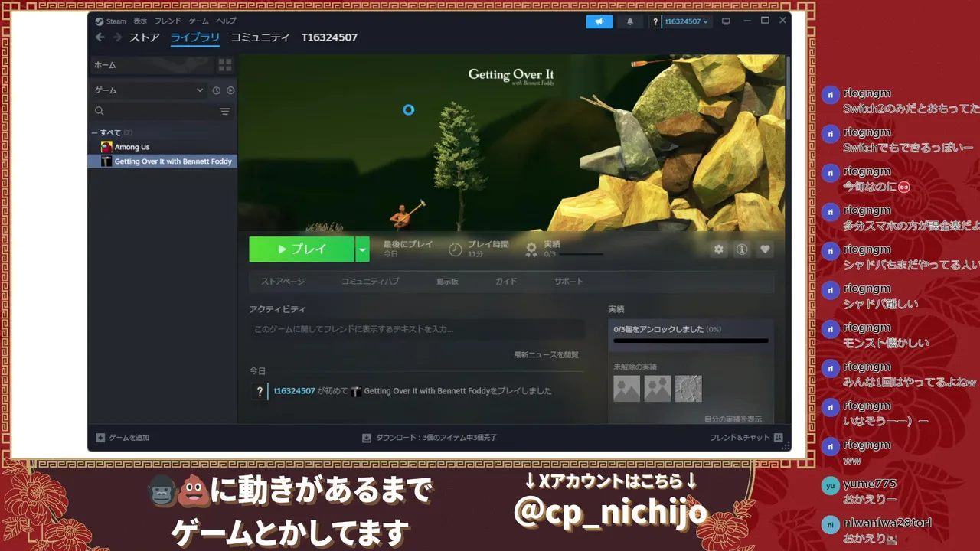Click the achievements progress bar
Viewport: 980px width, 551px height.
point(691,341)
